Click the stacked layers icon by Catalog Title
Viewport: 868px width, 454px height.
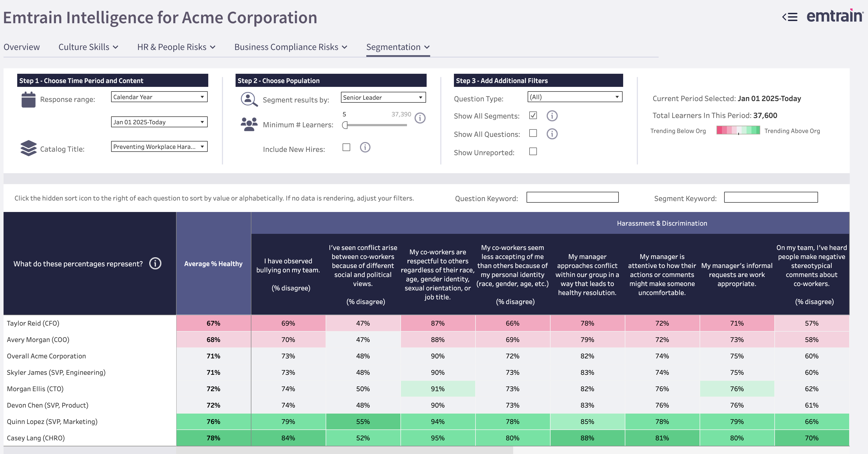pos(28,148)
